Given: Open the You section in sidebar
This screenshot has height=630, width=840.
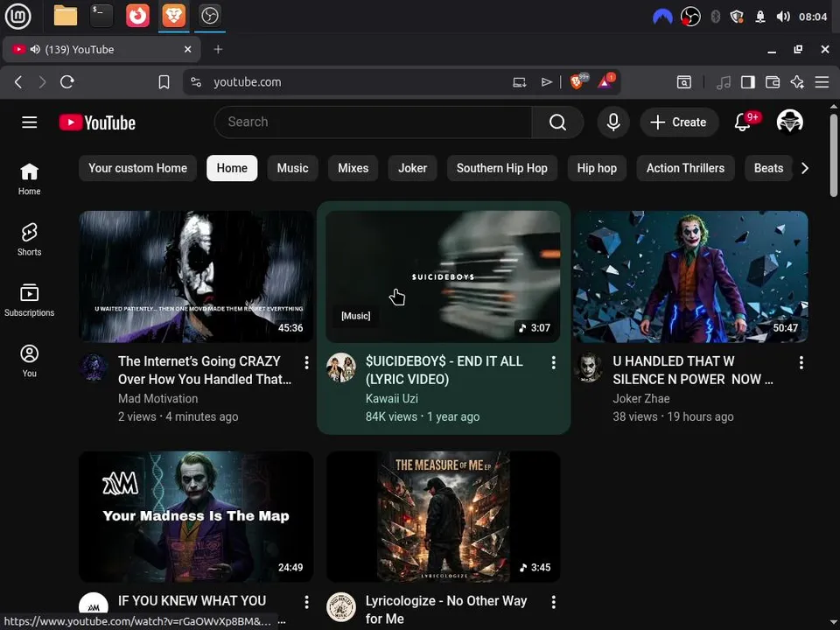Looking at the screenshot, I should coord(30,361).
